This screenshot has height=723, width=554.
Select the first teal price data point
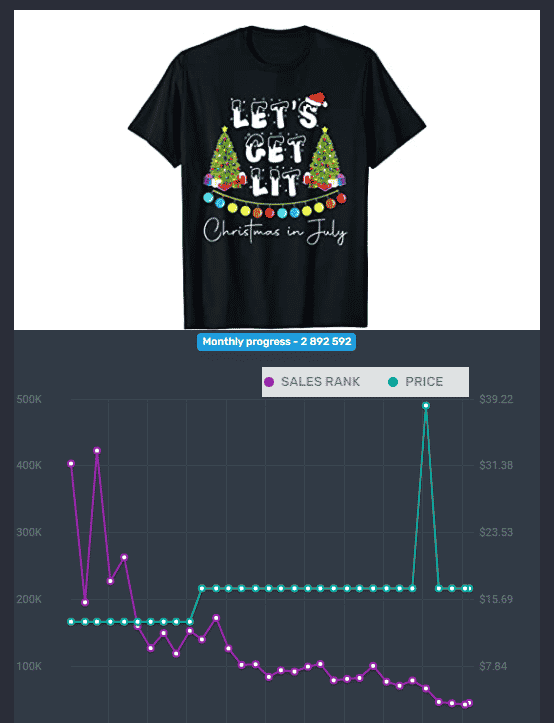71,622
